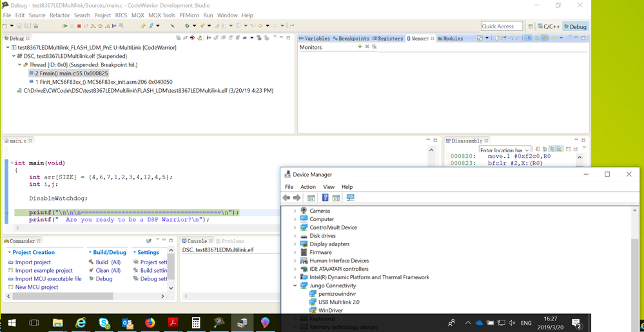The width and height of the screenshot is (644, 332).
Task: Click Remove All Terminated in Debug view
Action: click(x=179, y=38)
